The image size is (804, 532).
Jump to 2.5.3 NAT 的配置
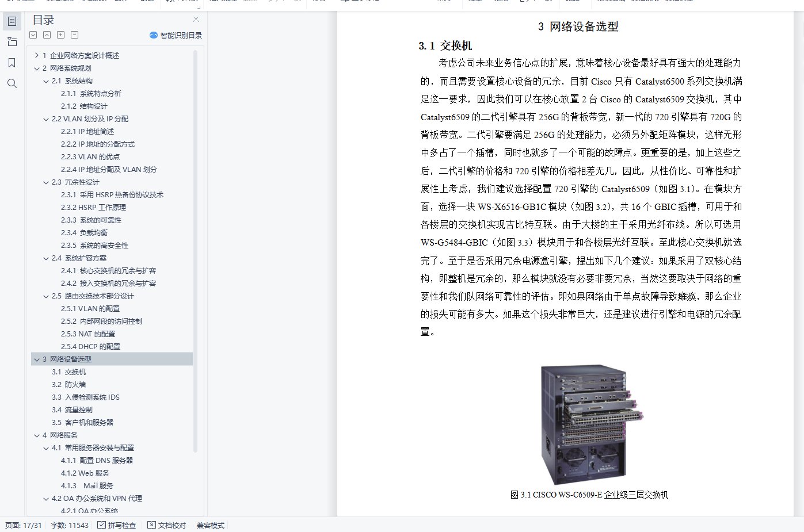click(x=88, y=334)
